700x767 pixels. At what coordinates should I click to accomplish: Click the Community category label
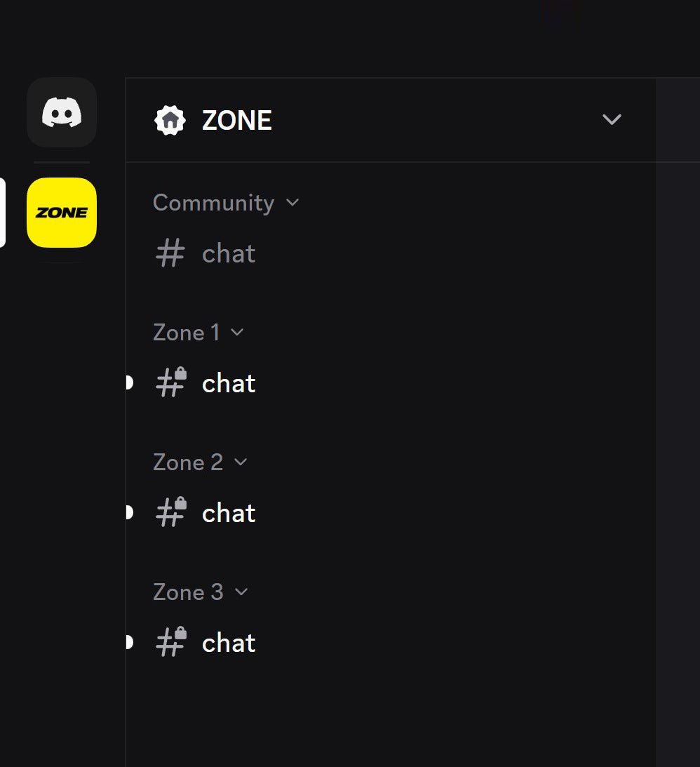[213, 203]
